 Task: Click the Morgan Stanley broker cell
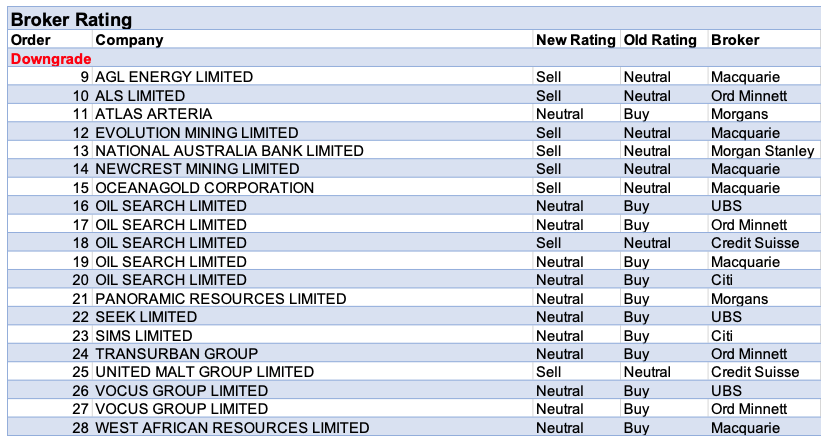762,151
